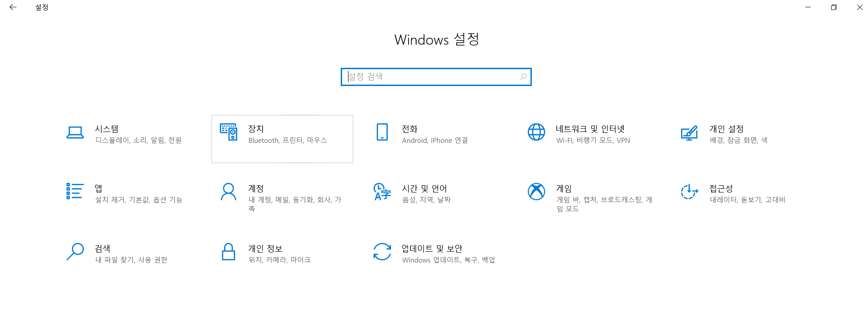Click the 시간 및 언어 icon
The width and height of the screenshot is (868, 329).
click(x=382, y=192)
